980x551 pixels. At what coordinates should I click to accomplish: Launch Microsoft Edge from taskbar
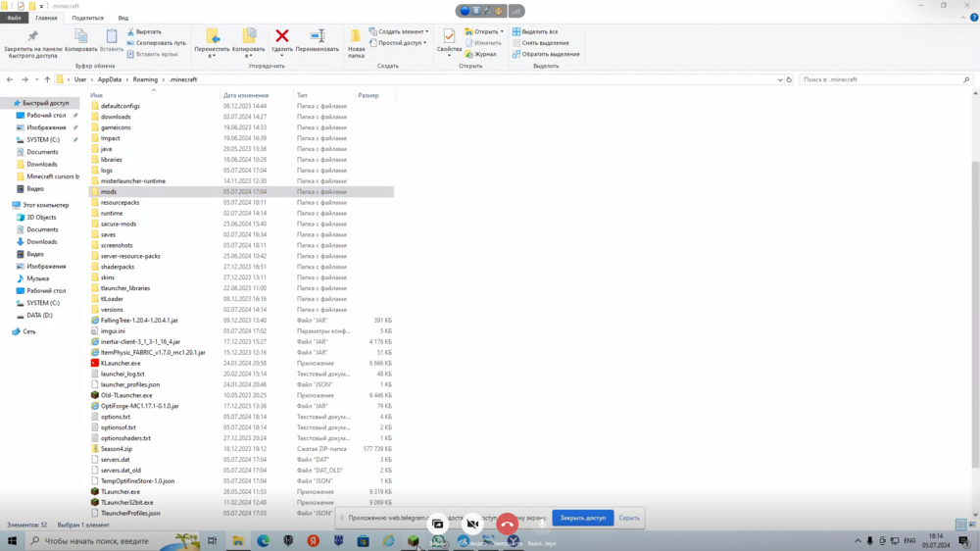click(x=263, y=540)
